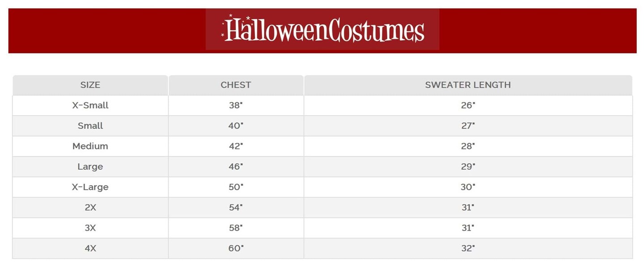Select the Small size cell

pyautogui.click(x=90, y=126)
